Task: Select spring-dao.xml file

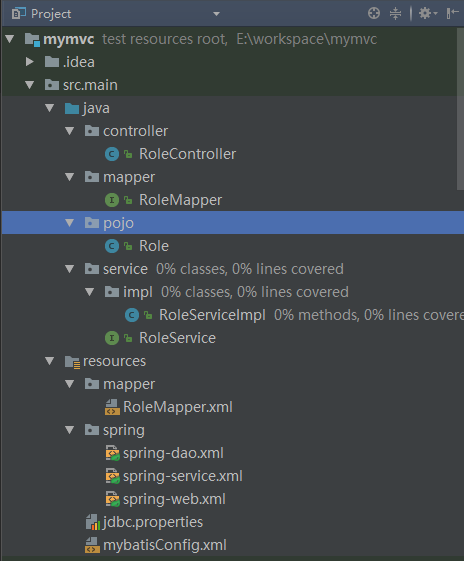Action: pos(173,453)
